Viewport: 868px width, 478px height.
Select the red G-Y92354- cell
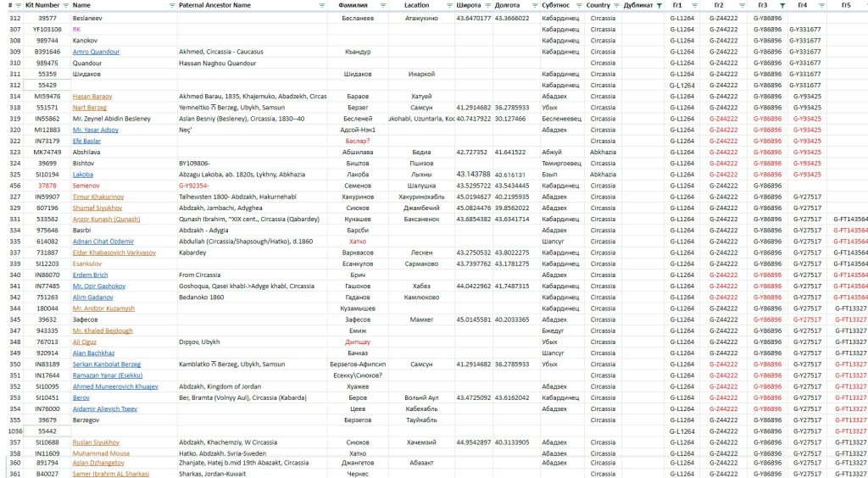pos(194,186)
